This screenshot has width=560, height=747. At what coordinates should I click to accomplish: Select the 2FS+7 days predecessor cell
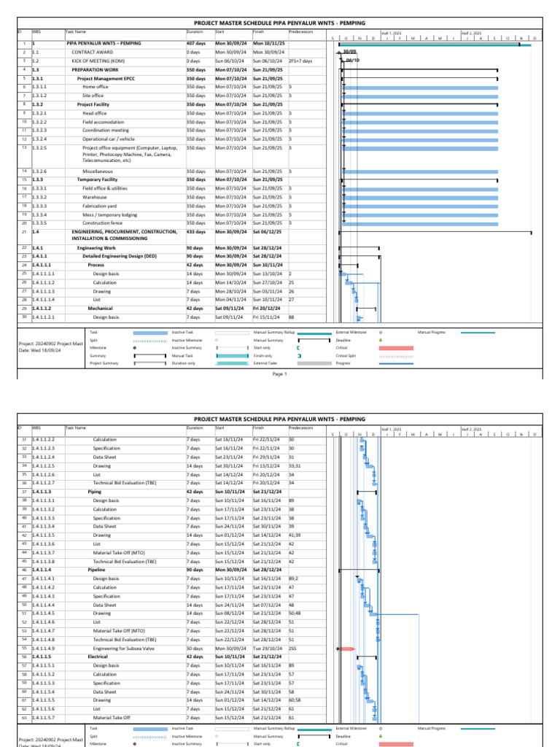[x=300, y=61]
